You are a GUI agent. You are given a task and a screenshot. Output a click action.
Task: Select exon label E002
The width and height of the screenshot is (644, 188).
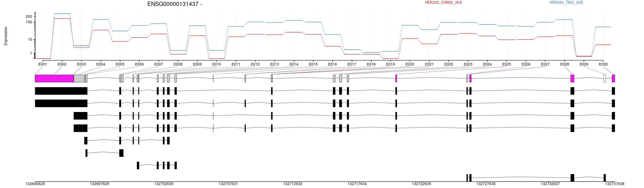(x=62, y=64)
